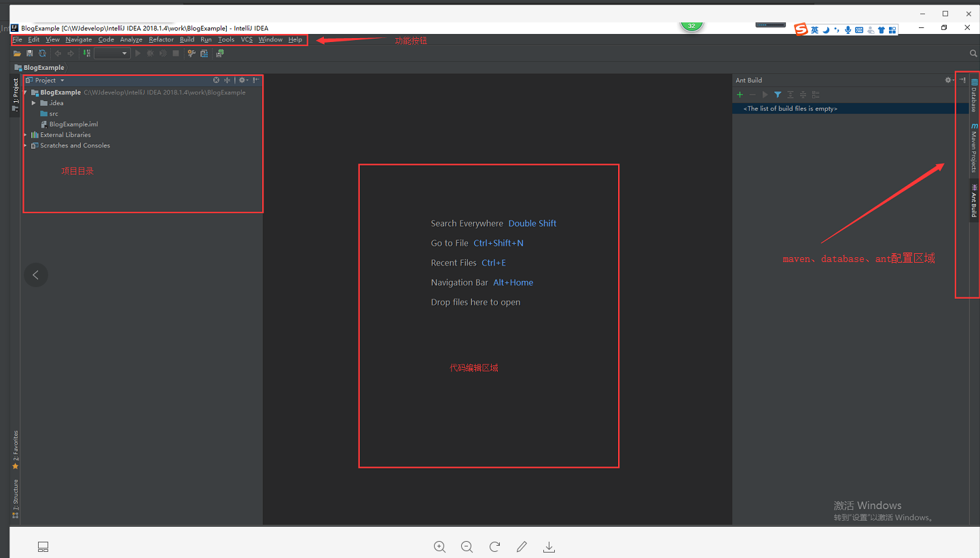
Task: Click the image viewer download icon
Action: [550, 546]
